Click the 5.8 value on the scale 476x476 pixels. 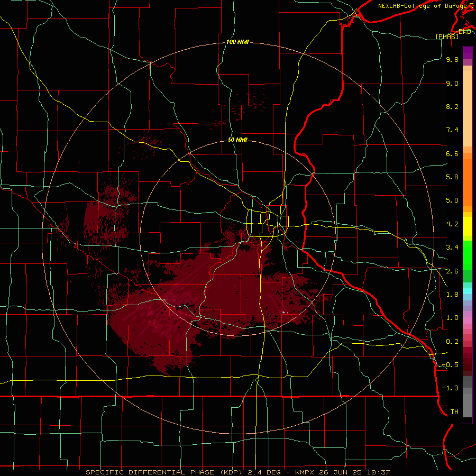452,177
